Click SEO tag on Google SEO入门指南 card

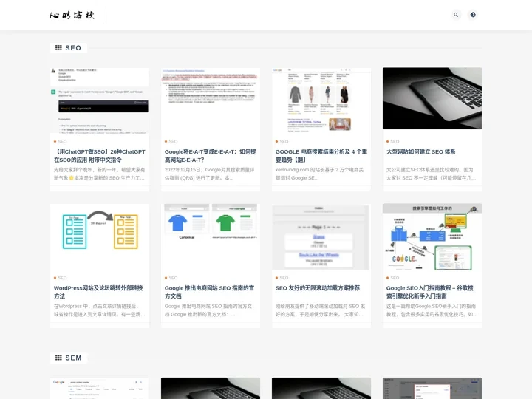pyautogui.click(x=395, y=278)
